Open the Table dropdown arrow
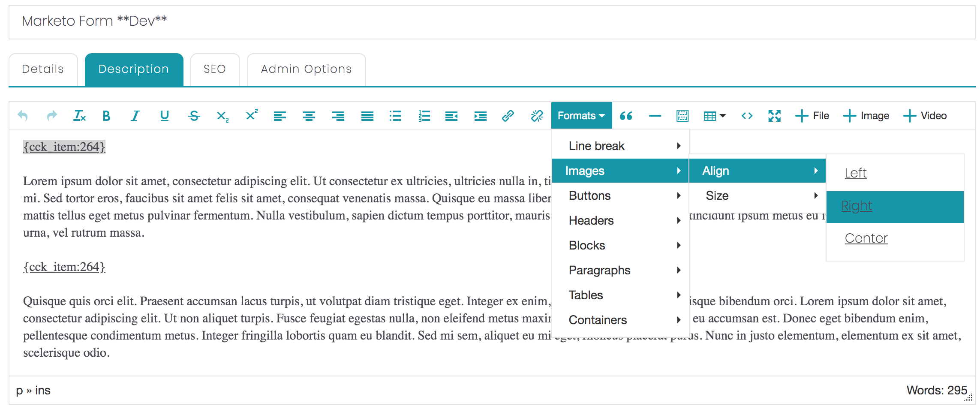The width and height of the screenshot is (980, 409). click(723, 116)
